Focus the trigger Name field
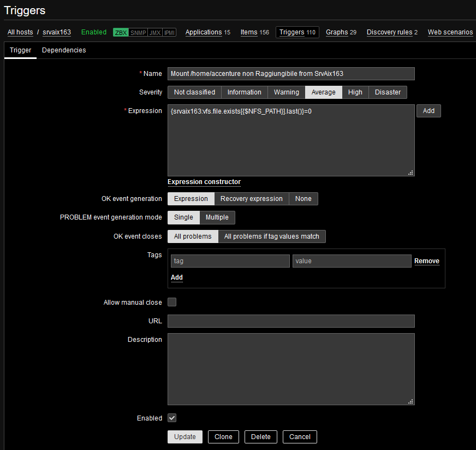The height and width of the screenshot is (450, 476). tap(291, 74)
